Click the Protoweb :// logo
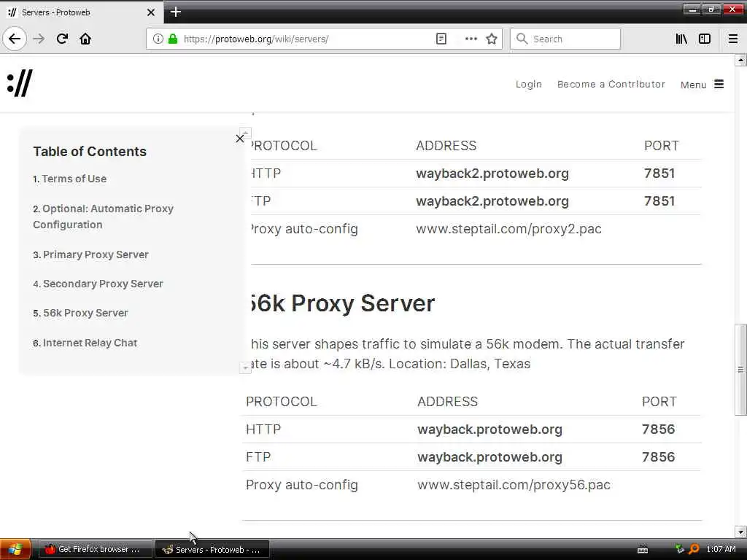747x560 pixels. point(20,83)
